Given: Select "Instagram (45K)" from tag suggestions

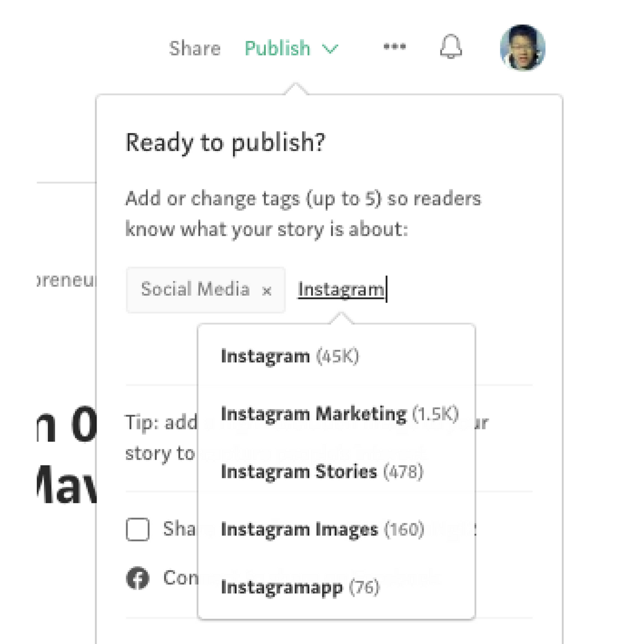Looking at the screenshot, I should tap(289, 356).
